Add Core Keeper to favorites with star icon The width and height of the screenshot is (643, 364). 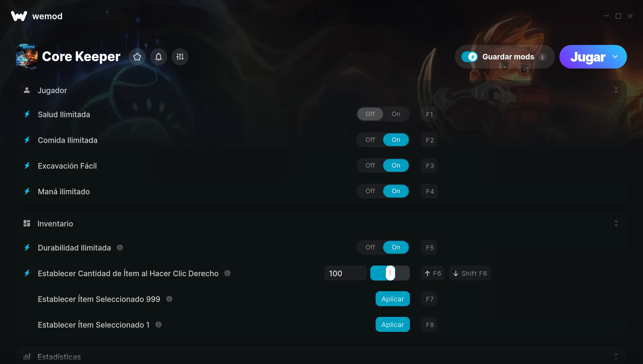coord(137,57)
